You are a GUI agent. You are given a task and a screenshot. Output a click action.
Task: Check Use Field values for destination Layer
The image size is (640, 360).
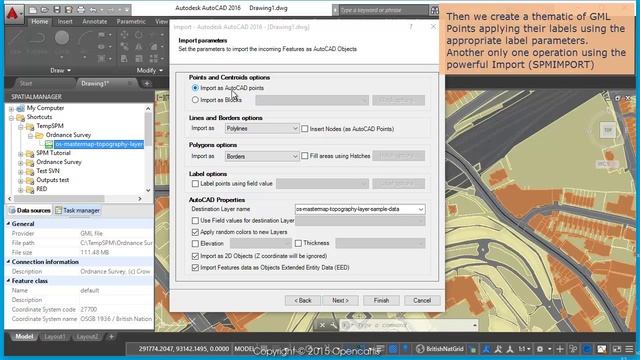tap(195, 220)
